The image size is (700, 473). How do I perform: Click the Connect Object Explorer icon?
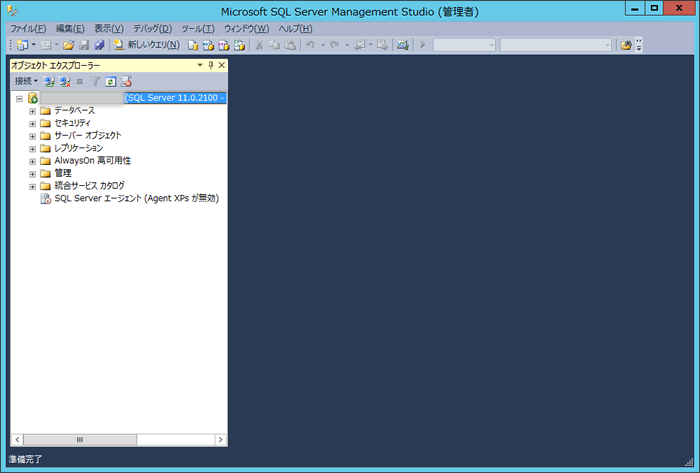[49, 81]
